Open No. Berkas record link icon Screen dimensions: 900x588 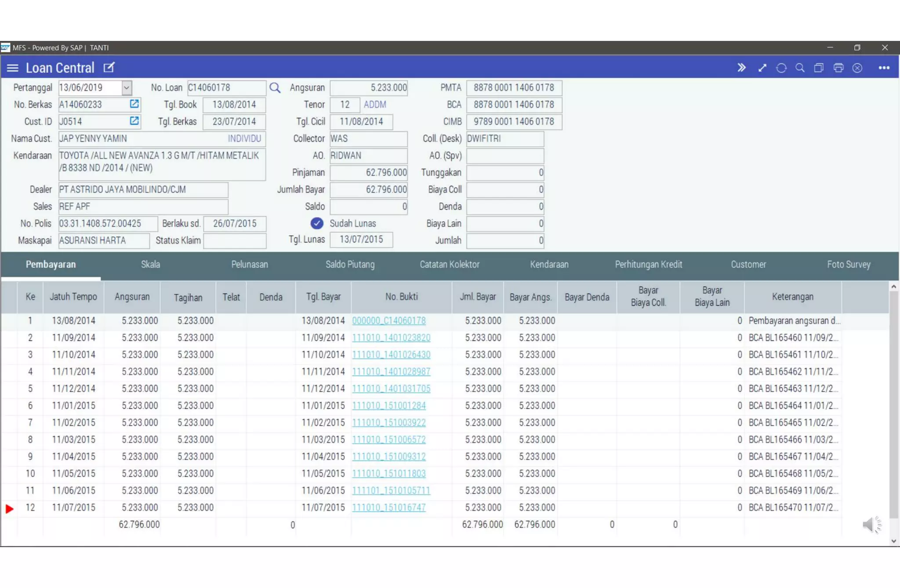pyautogui.click(x=134, y=104)
